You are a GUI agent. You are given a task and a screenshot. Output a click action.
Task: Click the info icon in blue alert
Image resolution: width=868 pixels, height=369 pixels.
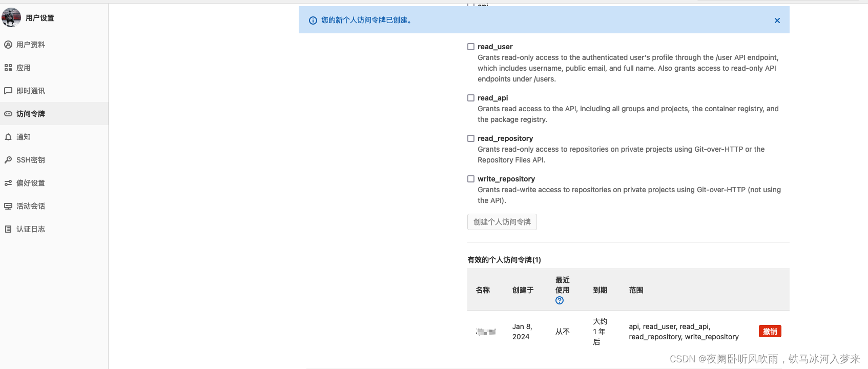pyautogui.click(x=313, y=20)
